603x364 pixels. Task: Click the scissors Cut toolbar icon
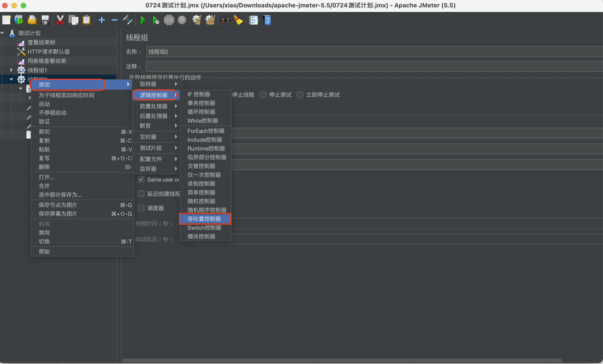60,20
